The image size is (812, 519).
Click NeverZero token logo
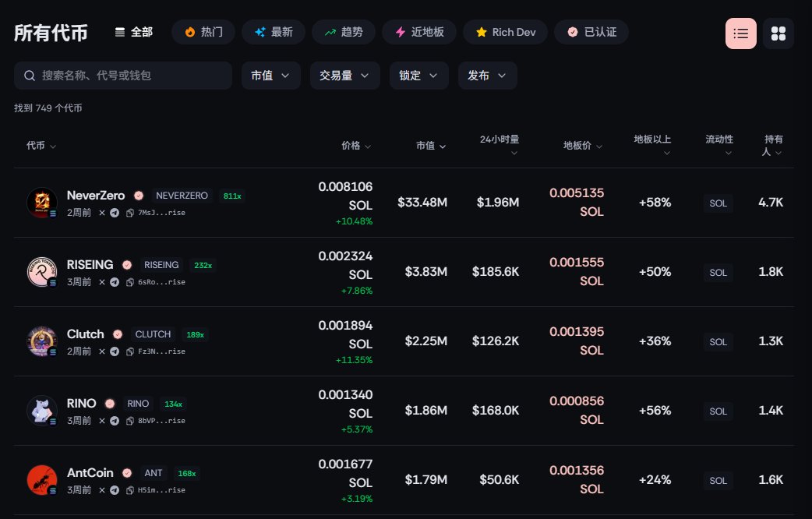click(x=42, y=203)
